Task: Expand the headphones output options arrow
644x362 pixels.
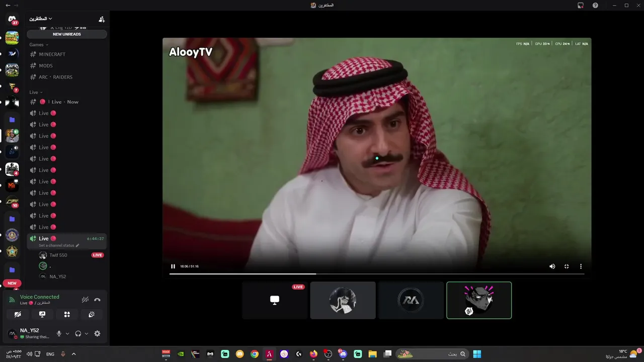Action: [87, 333]
